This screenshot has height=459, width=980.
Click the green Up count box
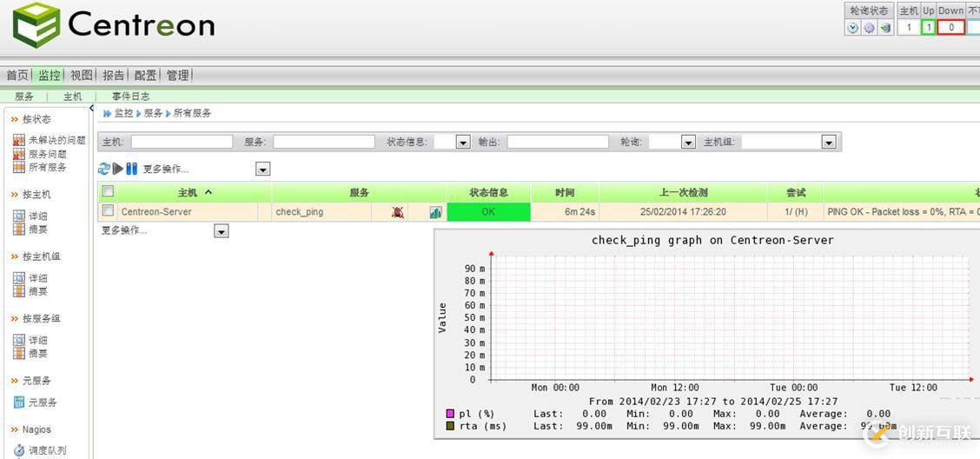[929, 28]
